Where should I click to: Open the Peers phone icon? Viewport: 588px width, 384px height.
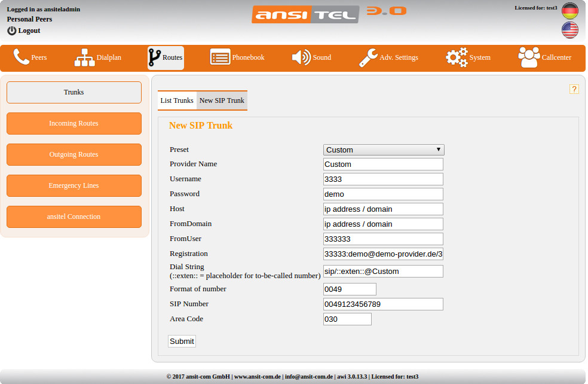[21, 57]
